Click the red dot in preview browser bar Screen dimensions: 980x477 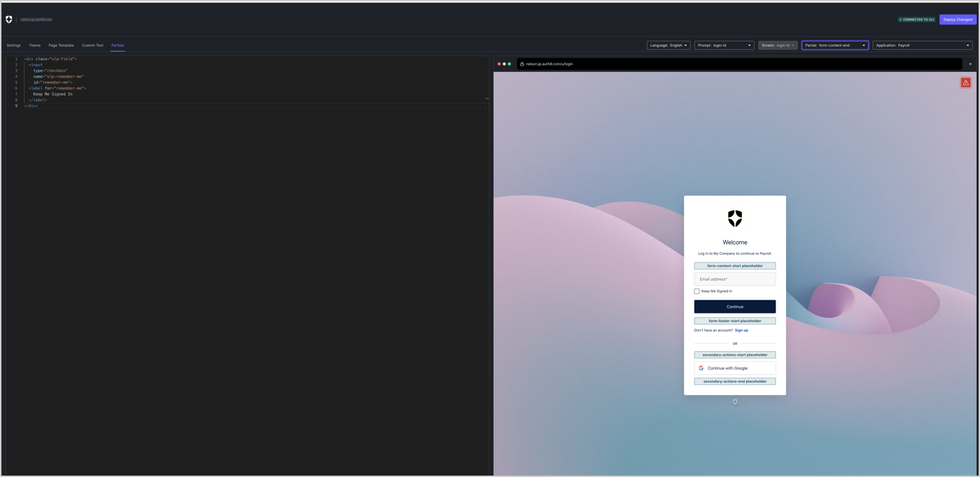pyautogui.click(x=499, y=64)
